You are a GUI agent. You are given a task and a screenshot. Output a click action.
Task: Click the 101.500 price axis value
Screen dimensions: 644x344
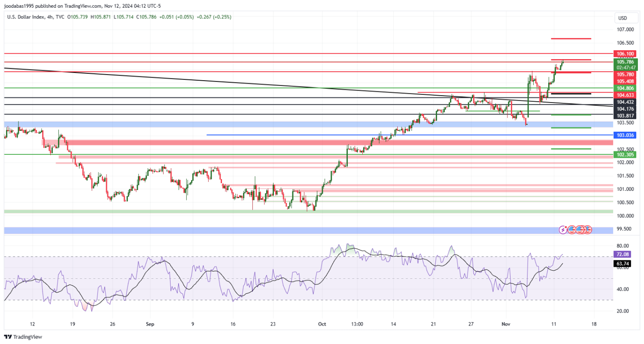click(x=625, y=176)
